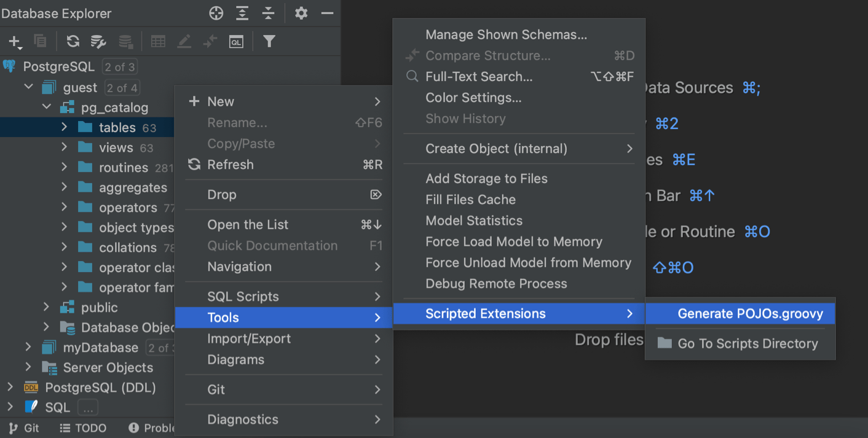
Task: Expand the myDatabase node
Action: (28, 348)
